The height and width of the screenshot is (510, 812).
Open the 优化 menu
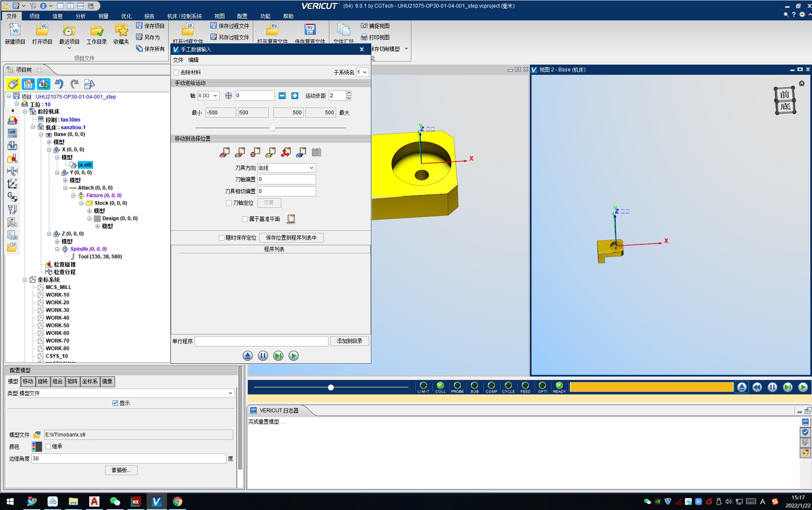126,16
